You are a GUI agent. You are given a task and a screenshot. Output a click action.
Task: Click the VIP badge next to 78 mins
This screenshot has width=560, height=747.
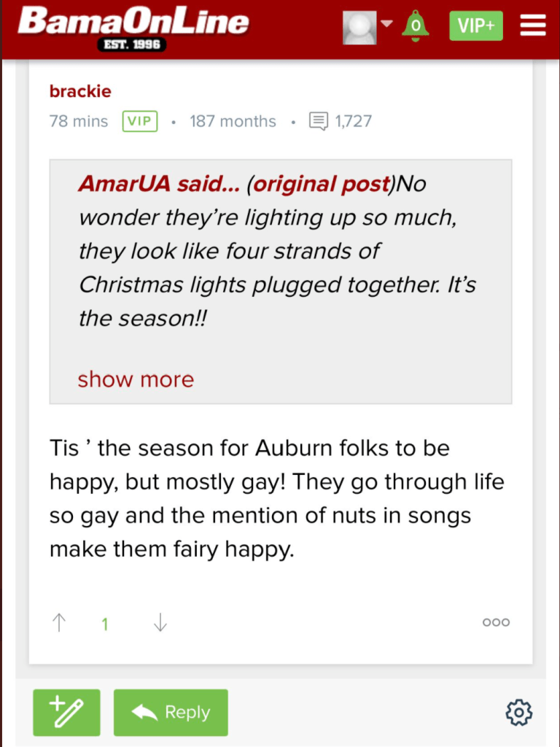140,121
